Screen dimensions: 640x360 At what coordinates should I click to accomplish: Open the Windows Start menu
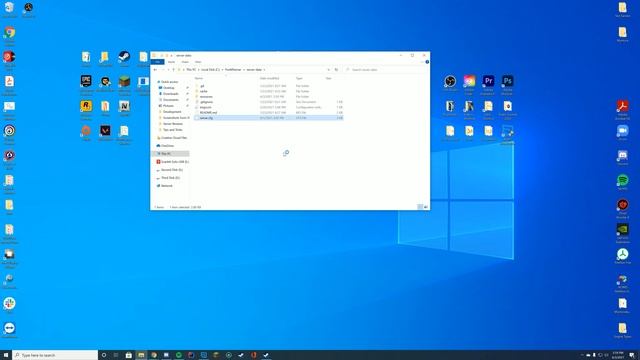click(x=6, y=355)
